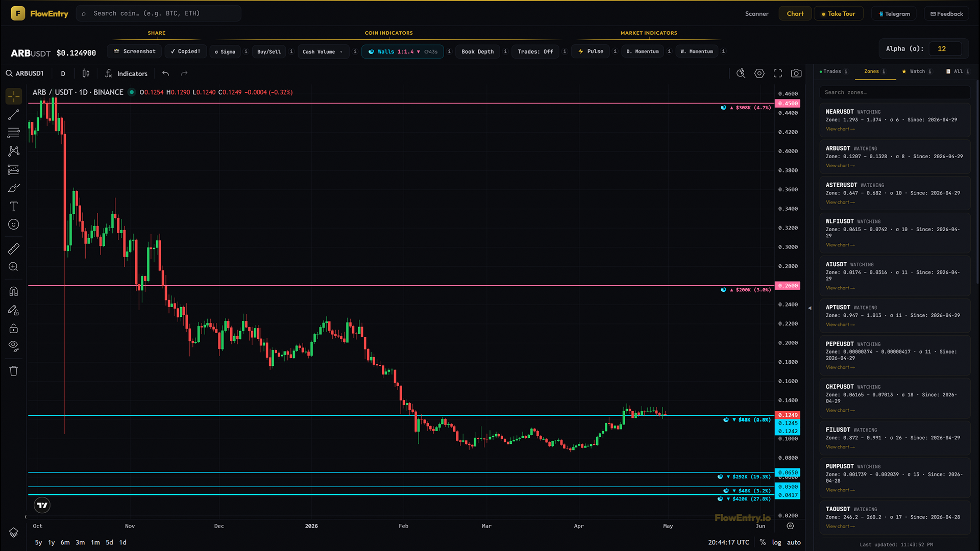The image size is (980, 551).
Task: Open the candlestick chart style menu
Action: click(x=86, y=73)
